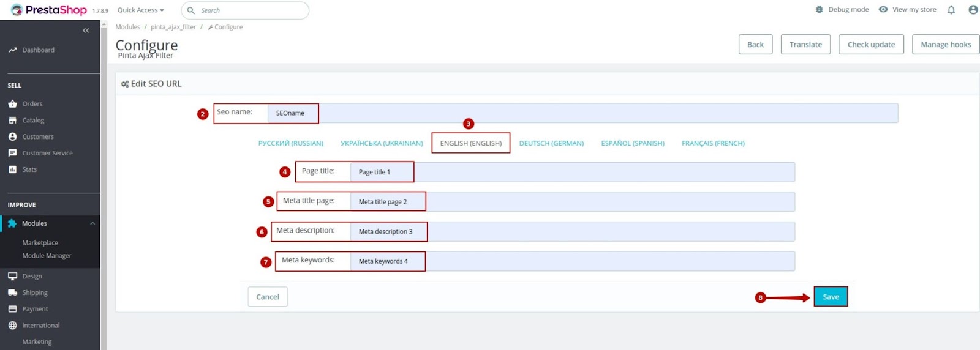
Task: Collapse the Modules menu chevron
Action: [92, 223]
